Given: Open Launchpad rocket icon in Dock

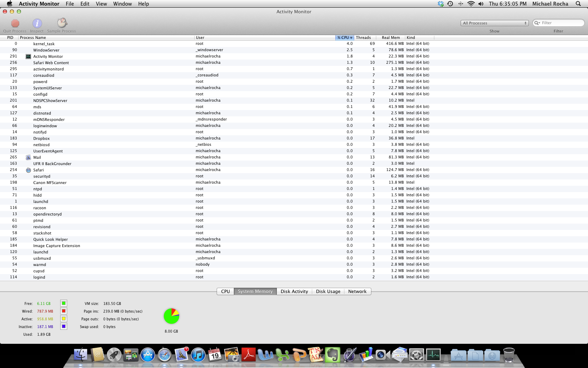Looking at the screenshot, I should (114, 355).
